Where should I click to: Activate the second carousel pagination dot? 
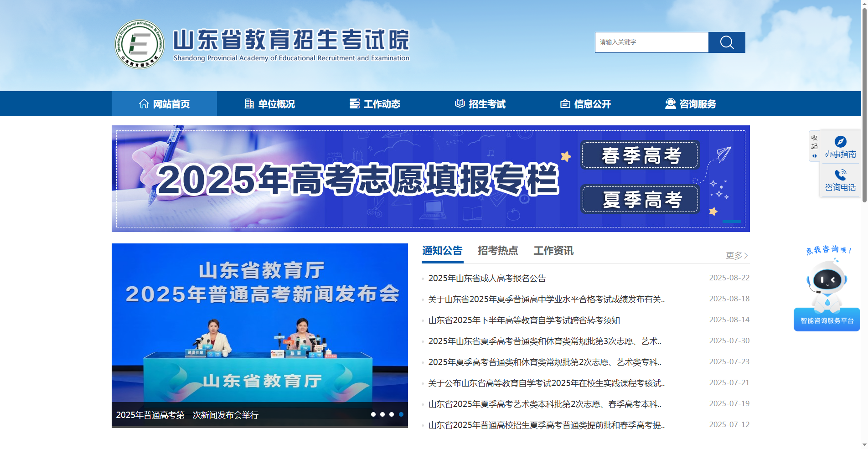point(383,415)
